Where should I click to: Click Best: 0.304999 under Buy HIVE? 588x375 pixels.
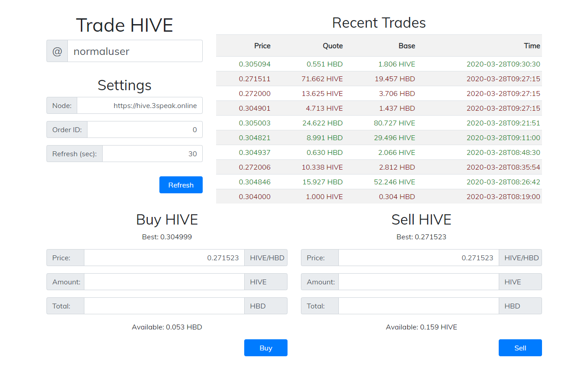click(167, 237)
